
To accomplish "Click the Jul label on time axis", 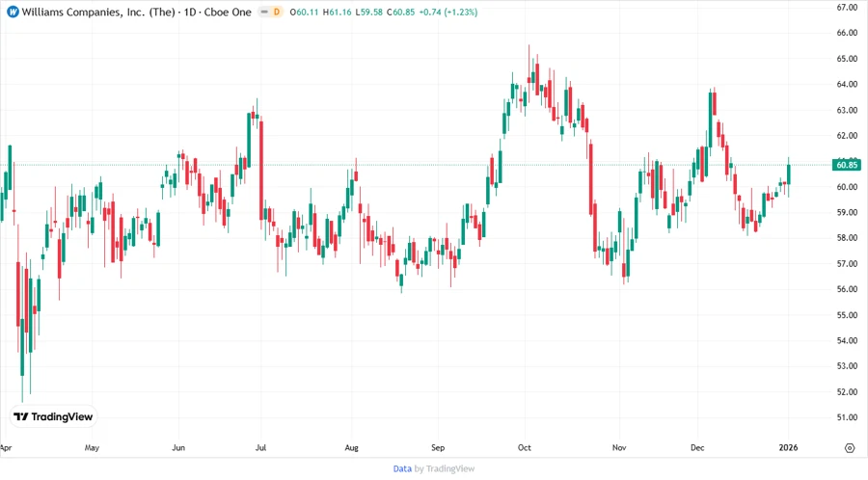I will point(260,448).
